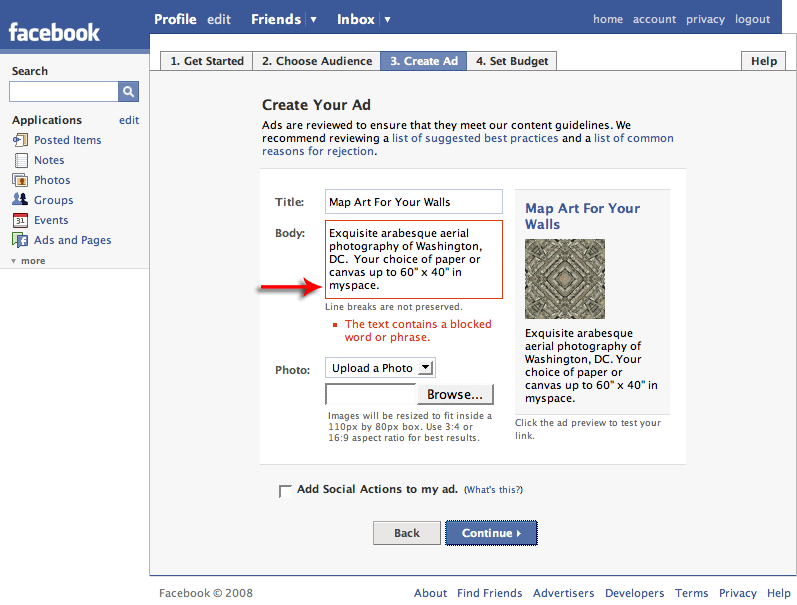
Task: Click 'Facebook © 2008' footer text
Action: click(x=206, y=593)
